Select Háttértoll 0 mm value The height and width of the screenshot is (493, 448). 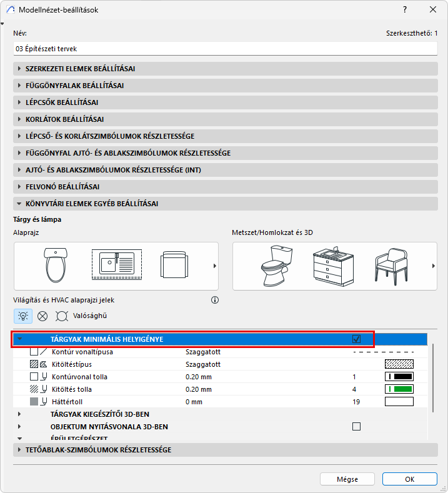(x=194, y=402)
